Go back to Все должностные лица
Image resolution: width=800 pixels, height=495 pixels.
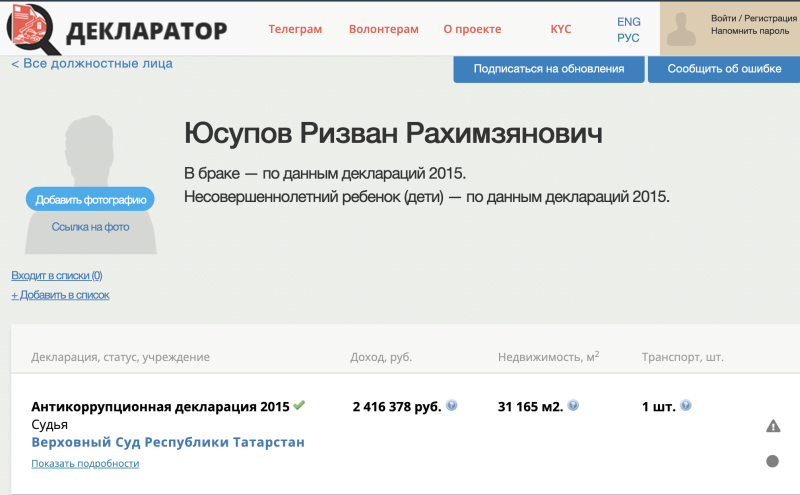(92, 64)
